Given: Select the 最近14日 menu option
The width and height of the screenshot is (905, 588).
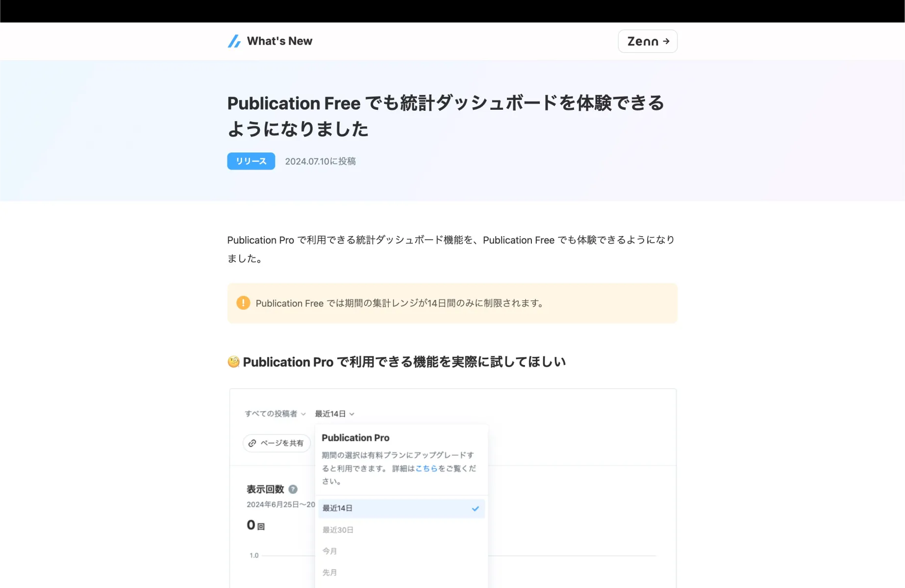Looking at the screenshot, I should point(402,508).
